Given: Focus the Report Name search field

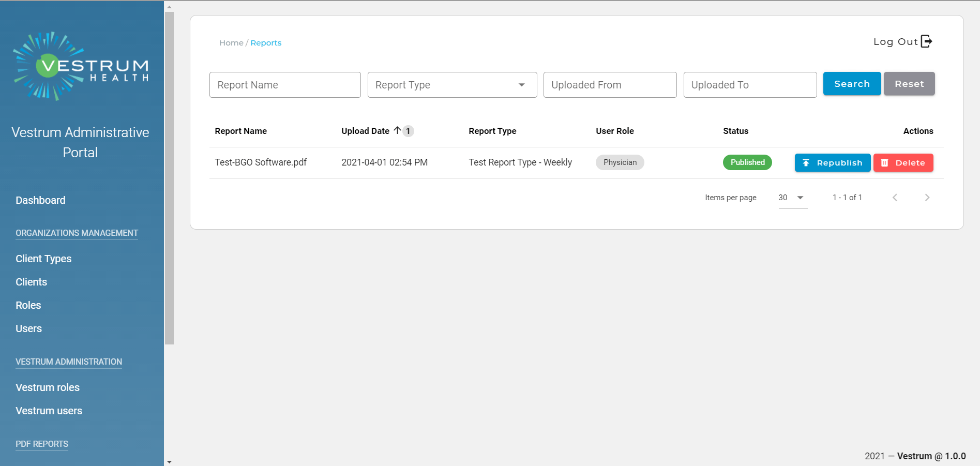Looking at the screenshot, I should [285, 85].
